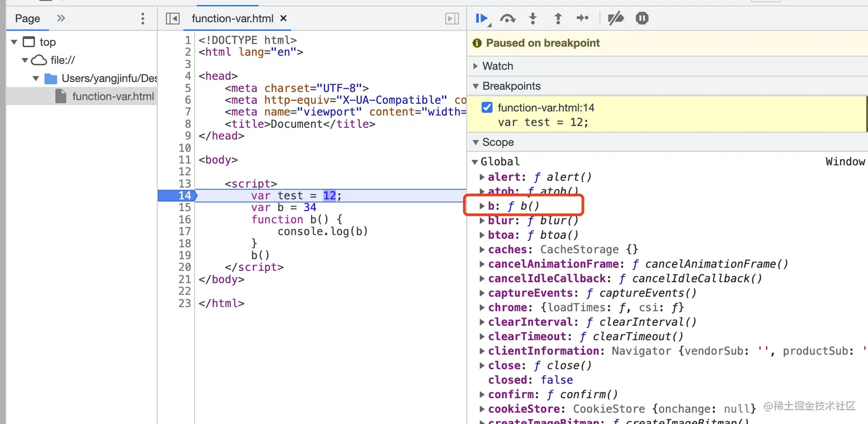The height and width of the screenshot is (424, 868).
Task: Expand the clearTimeout property
Action: (482, 336)
